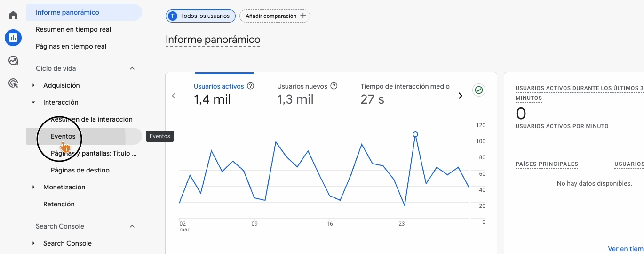Expand the Search Console sub-item arrow

tap(33, 243)
